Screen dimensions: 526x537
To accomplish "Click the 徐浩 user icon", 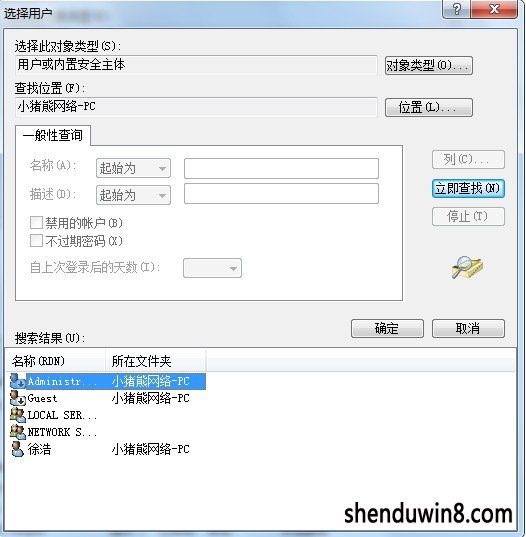I will (17, 449).
